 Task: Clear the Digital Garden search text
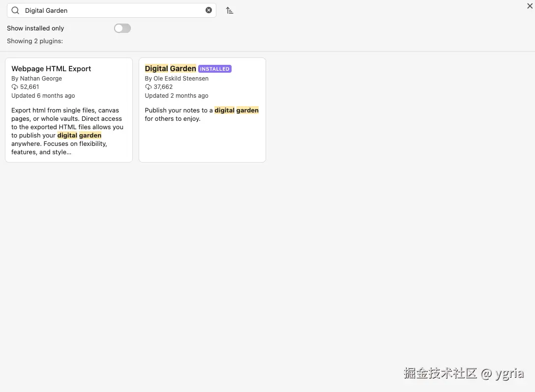click(208, 10)
